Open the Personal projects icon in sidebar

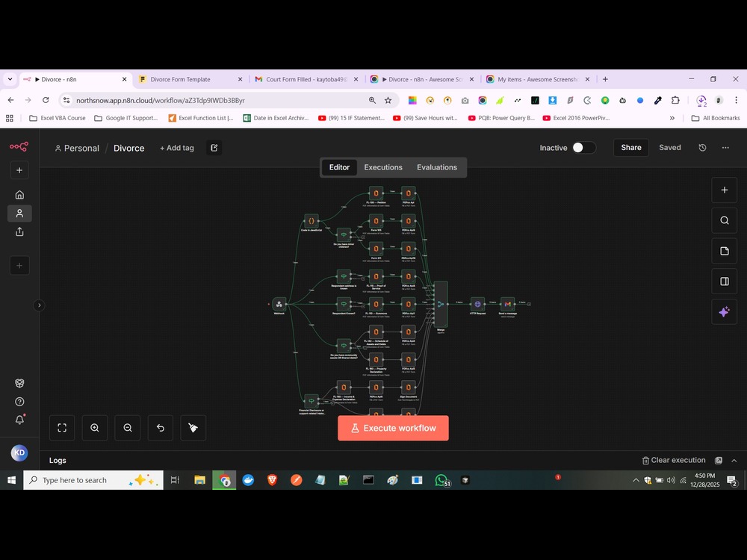(x=19, y=214)
